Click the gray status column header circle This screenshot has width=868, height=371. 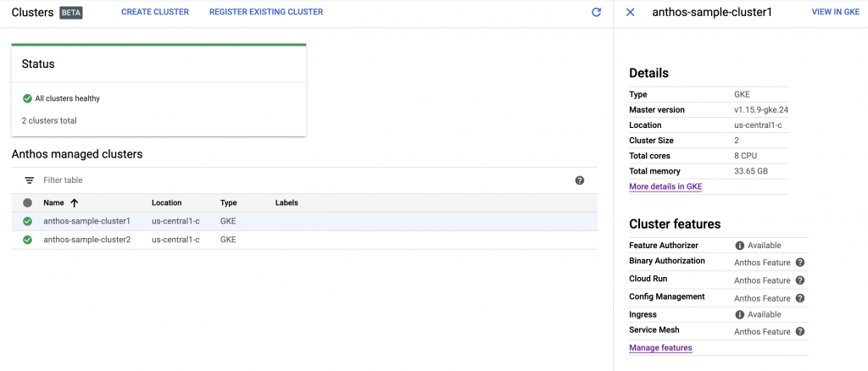coord(28,203)
